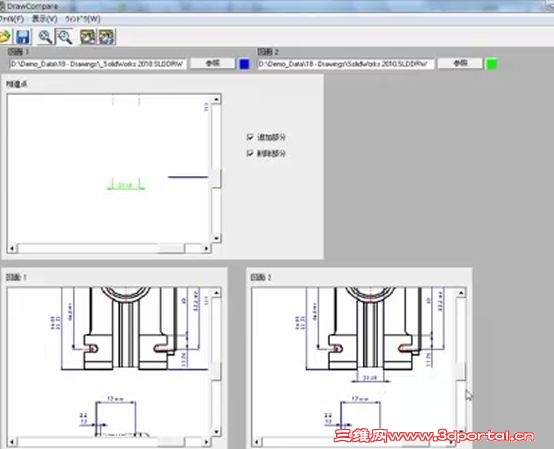Click the toolbar picture icon with blue arrow
This screenshot has width=554, height=449.
click(107, 37)
